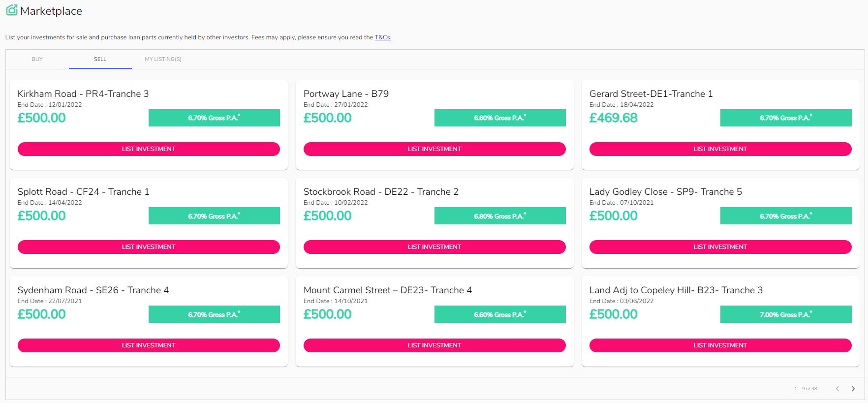Click the £500.00 amount on Sydenham Road
Image resolution: width=868 pixels, height=403 pixels.
42,314
